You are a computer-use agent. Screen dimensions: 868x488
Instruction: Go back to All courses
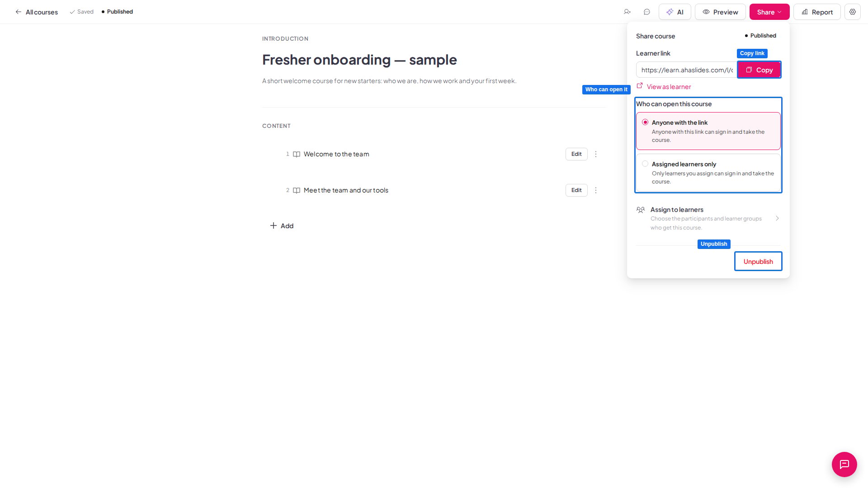[37, 12]
